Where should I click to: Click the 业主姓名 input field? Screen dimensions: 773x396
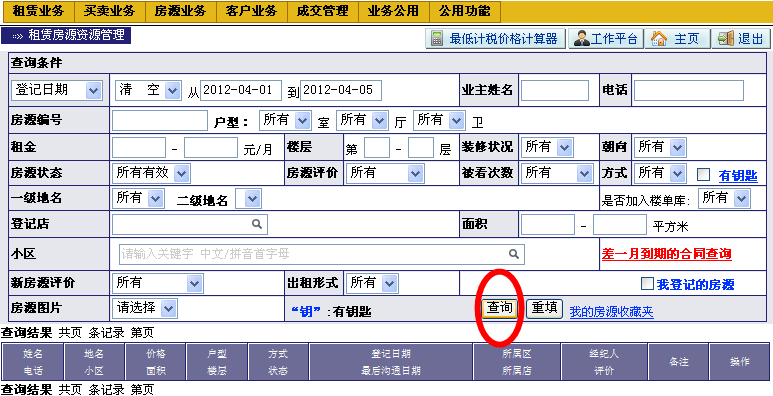pos(555,91)
